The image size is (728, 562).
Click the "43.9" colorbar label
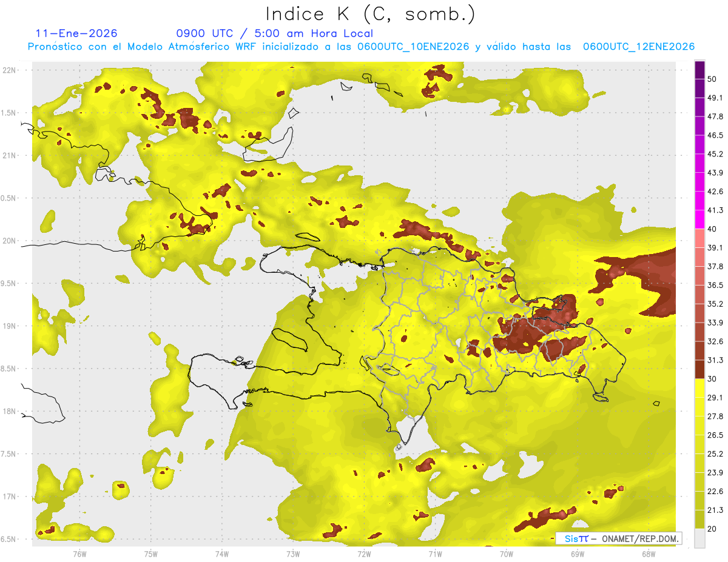click(x=715, y=173)
